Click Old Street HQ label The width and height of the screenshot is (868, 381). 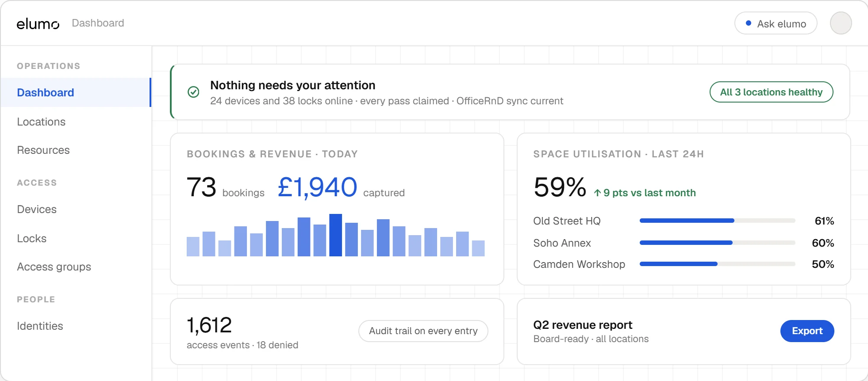[567, 221]
